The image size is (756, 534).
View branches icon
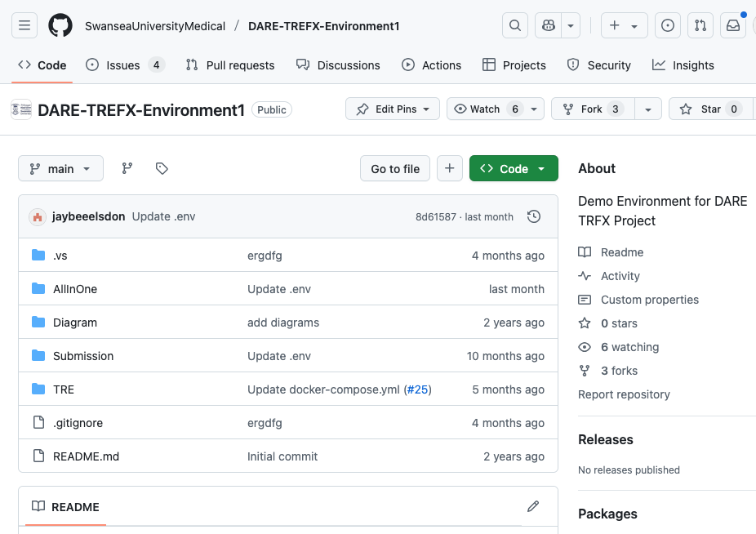127,168
